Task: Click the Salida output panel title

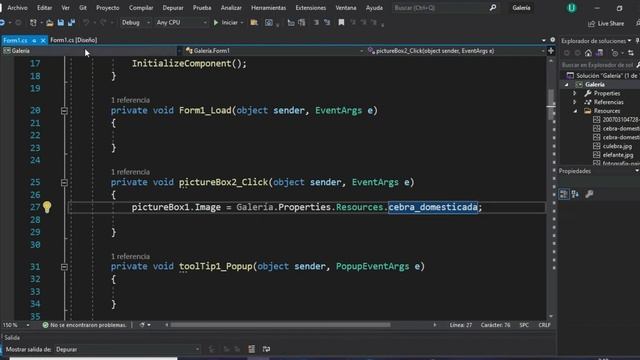Action: pyautogui.click(x=12, y=338)
